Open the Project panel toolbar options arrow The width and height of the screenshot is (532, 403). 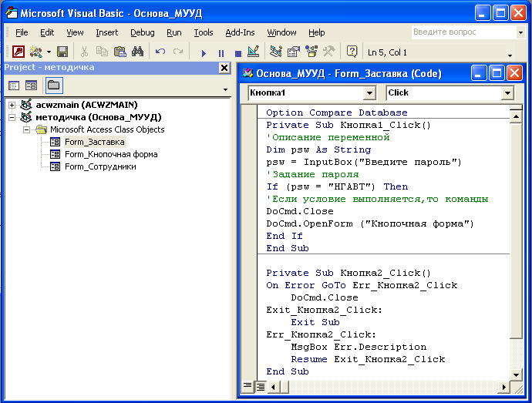coord(225,90)
